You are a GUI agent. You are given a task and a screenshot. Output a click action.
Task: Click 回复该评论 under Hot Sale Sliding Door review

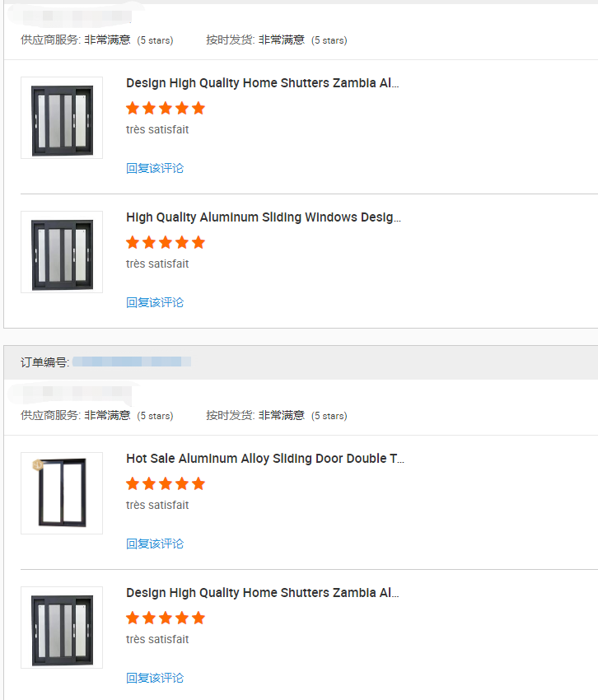click(155, 544)
